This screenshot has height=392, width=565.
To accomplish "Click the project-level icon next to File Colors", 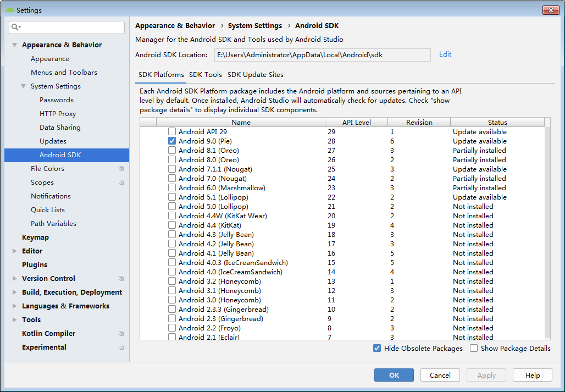I will tap(121, 169).
